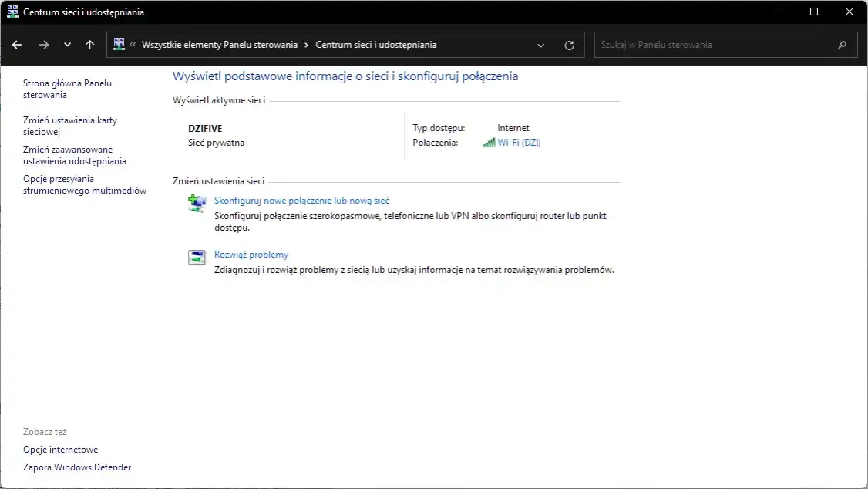The width and height of the screenshot is (868, 489).
Task: Click the Wi-Fi signal strength icon
Action: tap(489, 143)
